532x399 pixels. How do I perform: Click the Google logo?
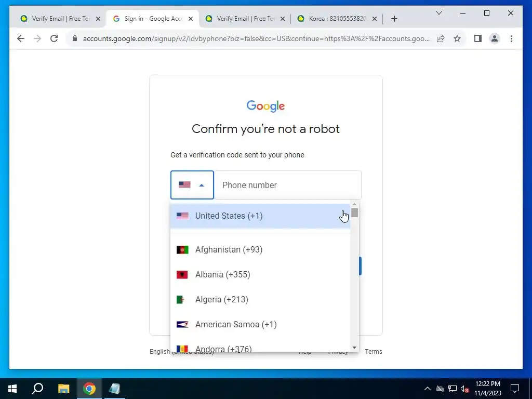pyautogui.click(x=265, y=106)
